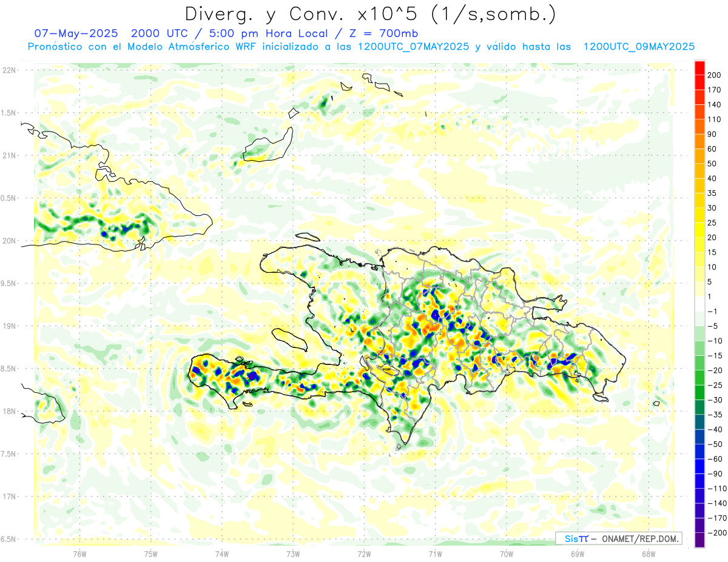Click the '71W' longitude label
The width and height of the screenshot is (728, 562).
point(435,553)
